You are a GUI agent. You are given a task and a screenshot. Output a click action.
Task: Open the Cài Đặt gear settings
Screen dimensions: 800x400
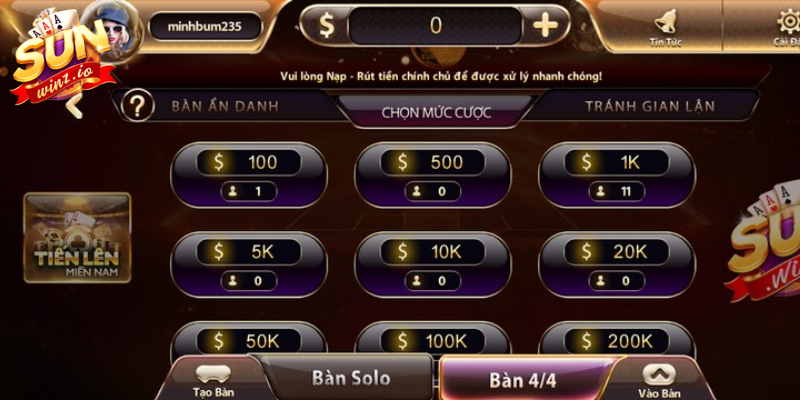pos(788,21)
